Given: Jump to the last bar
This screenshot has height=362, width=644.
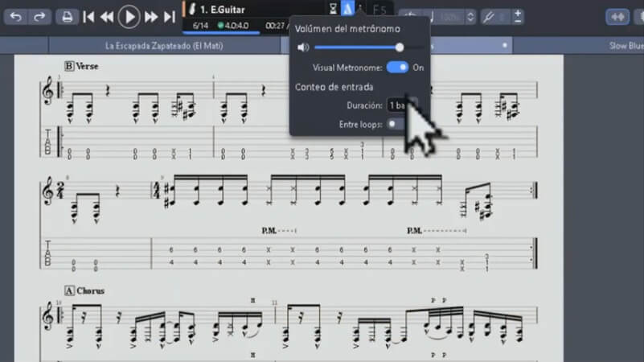Looking at the screenshot, I should tap(169, 17).
